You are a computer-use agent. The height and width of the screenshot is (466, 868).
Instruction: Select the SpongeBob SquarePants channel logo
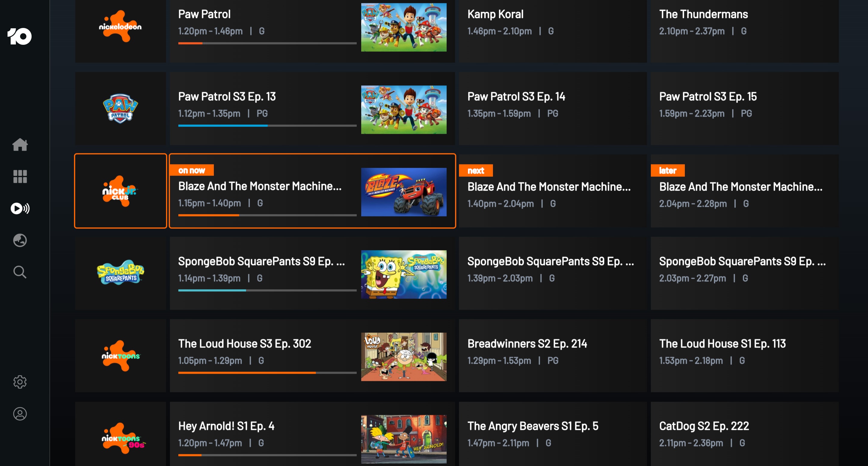120,273
